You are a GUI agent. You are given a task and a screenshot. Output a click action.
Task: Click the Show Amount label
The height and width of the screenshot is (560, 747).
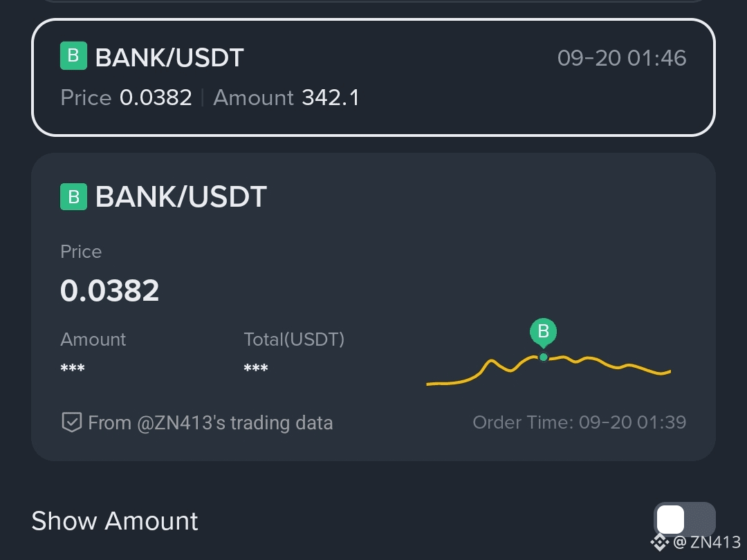tap(114, 521)
